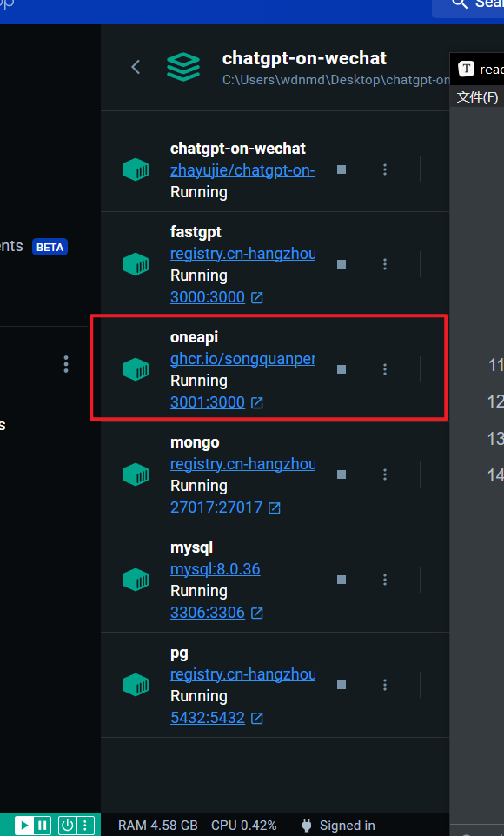Screen dimensions: 504x836
Task: Click the power icon in status bar
Action: (68, 826)
